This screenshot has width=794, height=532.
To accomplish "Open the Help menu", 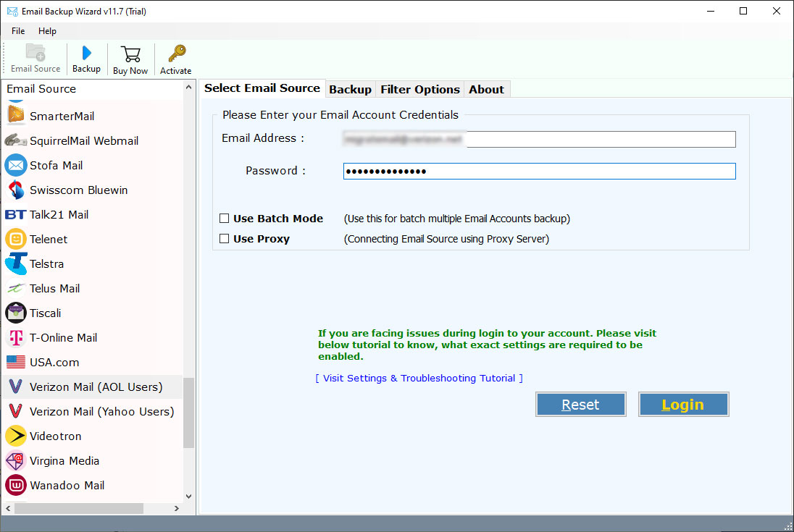I will (47, 31).
